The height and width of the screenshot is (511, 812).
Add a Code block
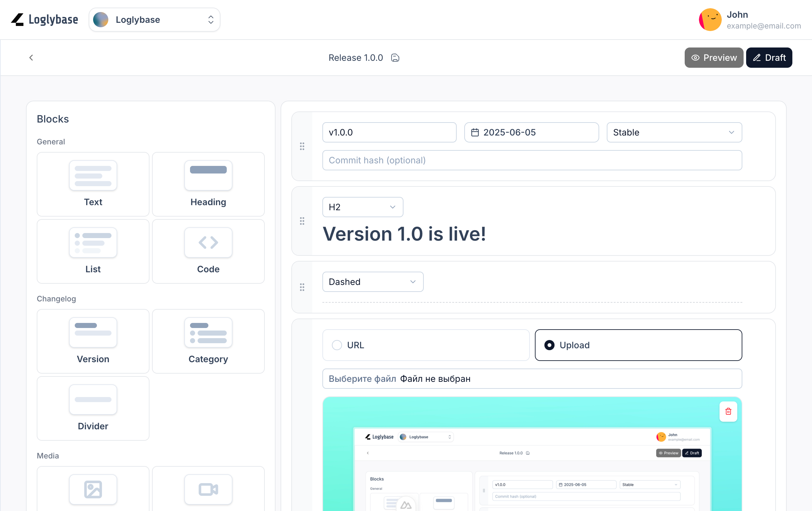point(208,251)
